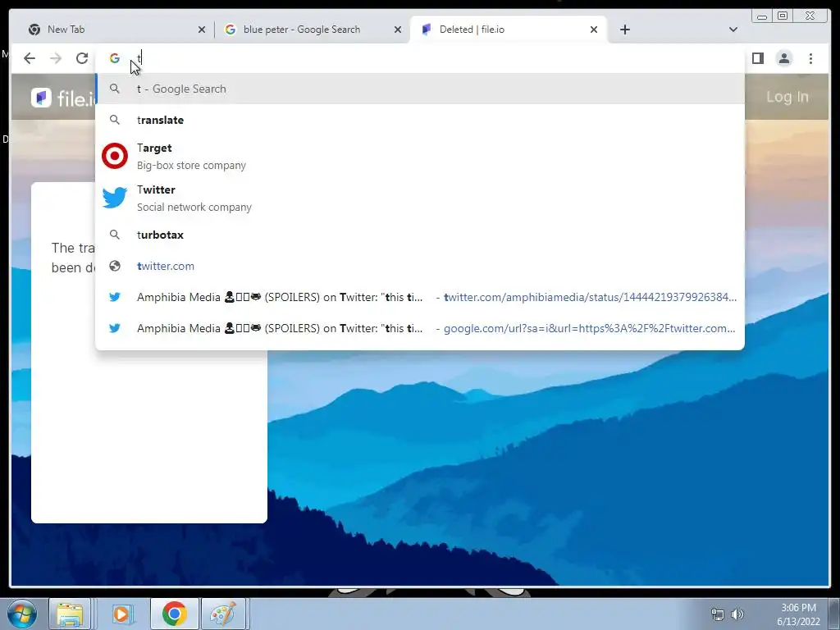Viewport: 840px width, 630px height.
Task: Click the magnifier icon next to turbotax
Action: 115,235
